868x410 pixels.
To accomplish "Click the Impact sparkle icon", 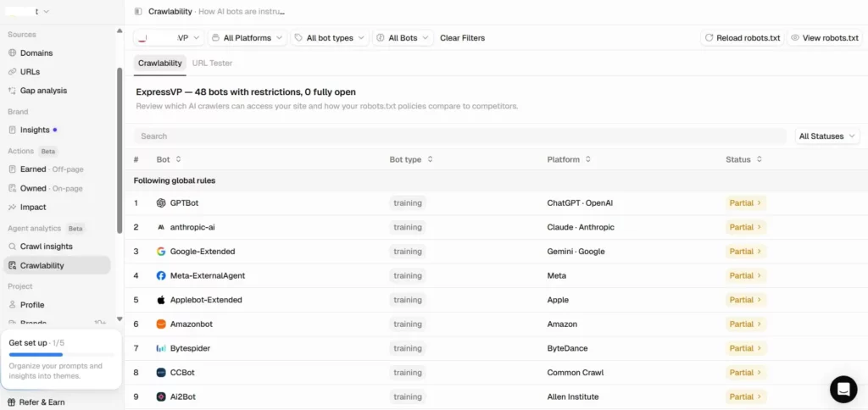I will click(x=12, y=208).
